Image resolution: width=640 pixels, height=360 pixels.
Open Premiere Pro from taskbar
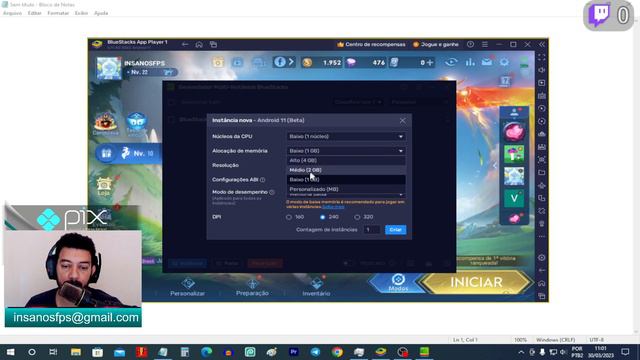tap(293, 352)
